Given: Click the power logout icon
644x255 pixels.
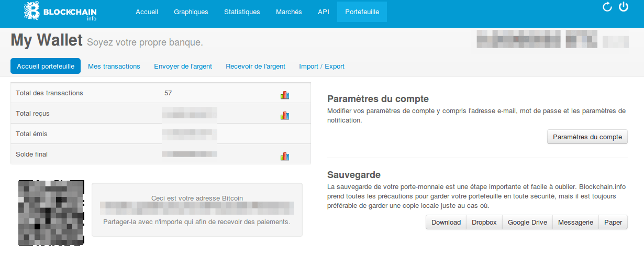Looking at the screenshot, I should [624, 7].
